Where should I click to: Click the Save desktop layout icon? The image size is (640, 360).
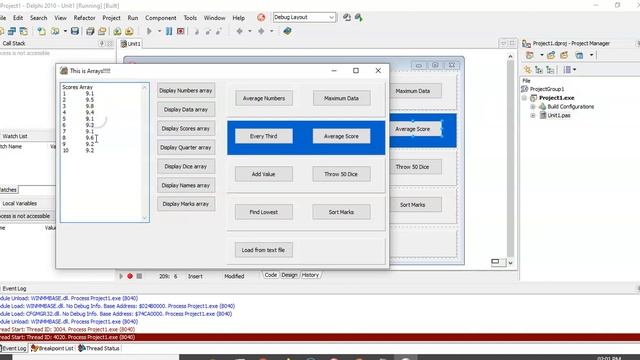[x=347, y=17]
